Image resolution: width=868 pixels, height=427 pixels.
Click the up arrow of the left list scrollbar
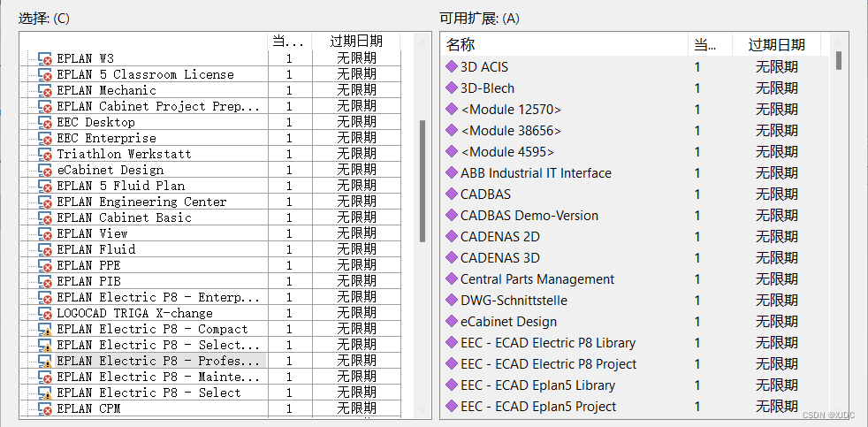(423, 42)
